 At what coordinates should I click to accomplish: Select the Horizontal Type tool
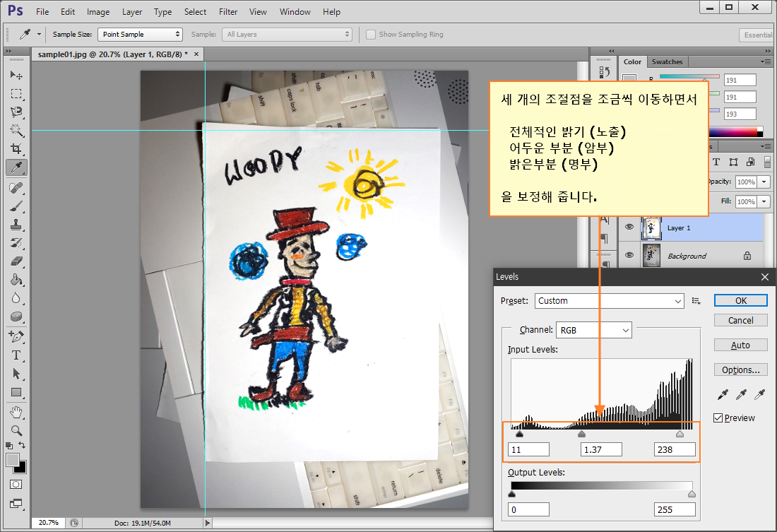point(16,355)
